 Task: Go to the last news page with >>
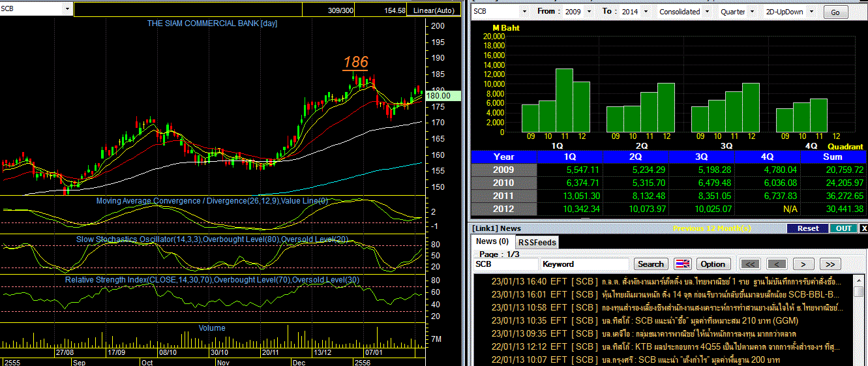pos(830,264)
